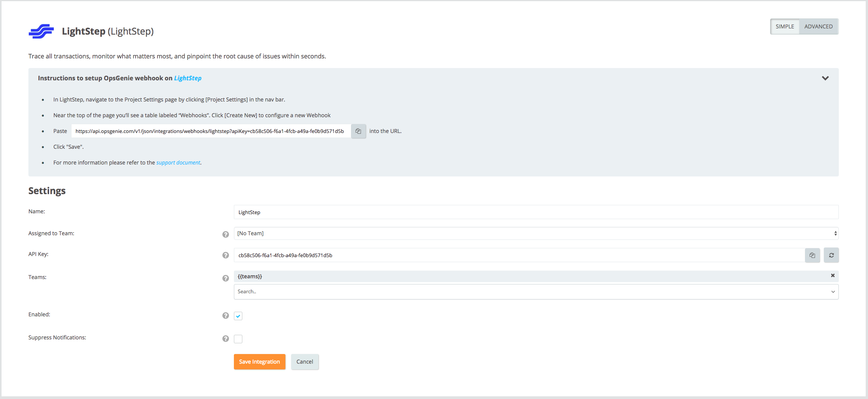Open help for Assigned to Team
Screen dimensions: 868x399
[x=225, y=234]
